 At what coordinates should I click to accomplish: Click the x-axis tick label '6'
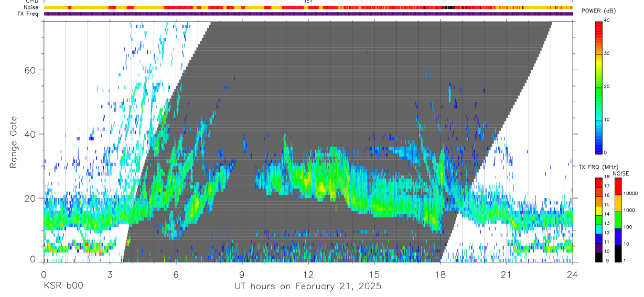176,274
